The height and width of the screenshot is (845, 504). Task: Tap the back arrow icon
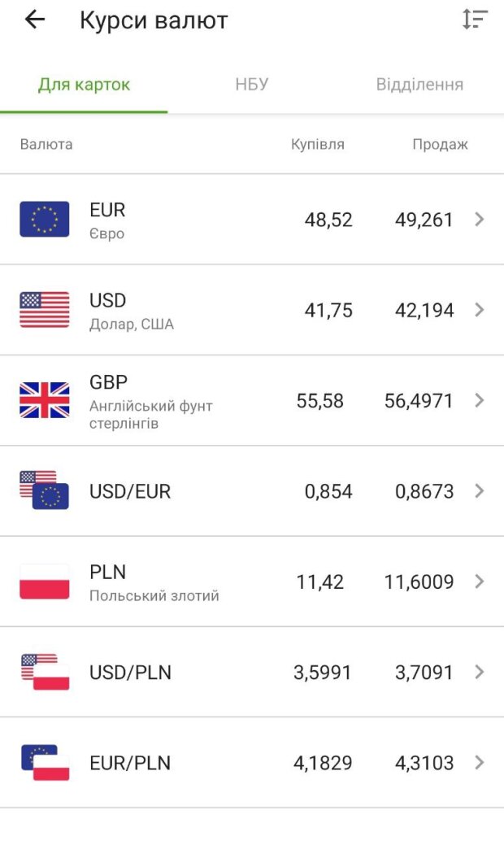pyautogui.click(x=35, y=20)
